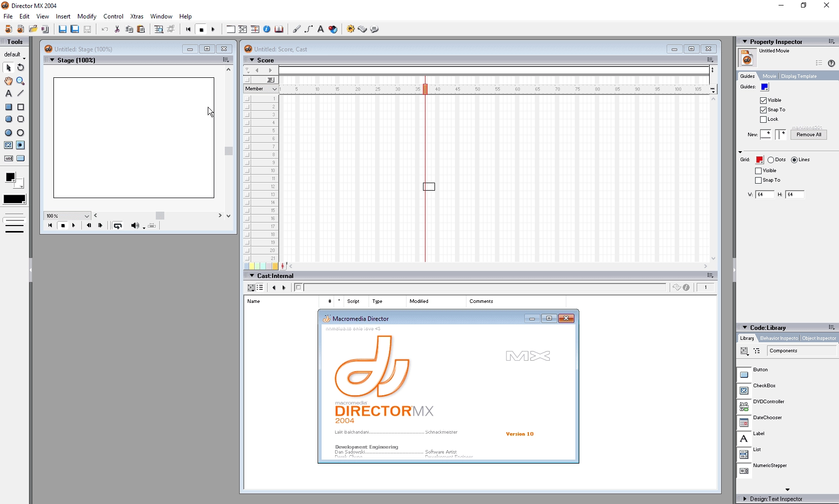This screenshot has width=839, height=504.
Task: Select the Radio Button tool
Action: tap(20, 145)
